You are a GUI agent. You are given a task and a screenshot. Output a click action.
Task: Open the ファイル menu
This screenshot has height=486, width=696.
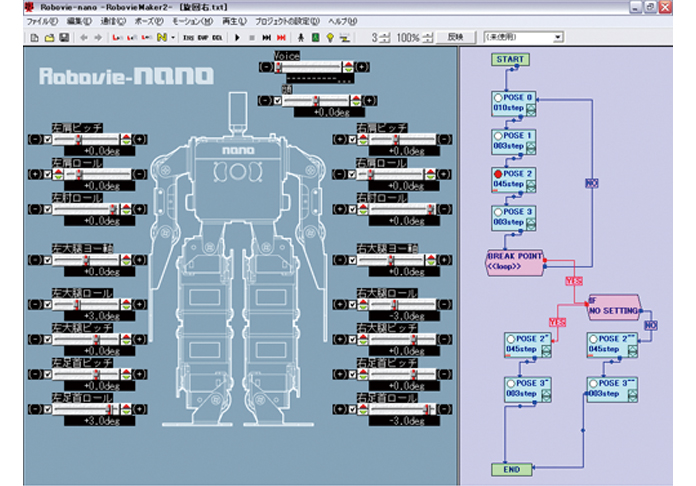coord(42,21)
